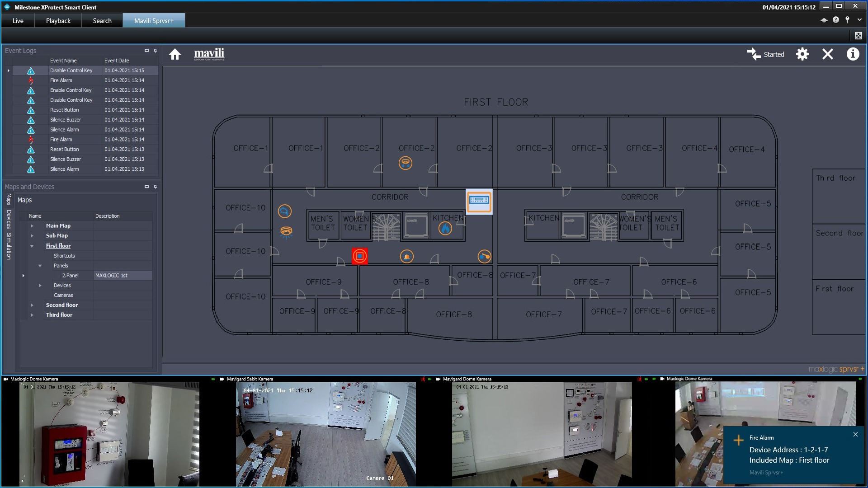
Task: Open the Devices vertical side tab
Action: pos(9,219)
